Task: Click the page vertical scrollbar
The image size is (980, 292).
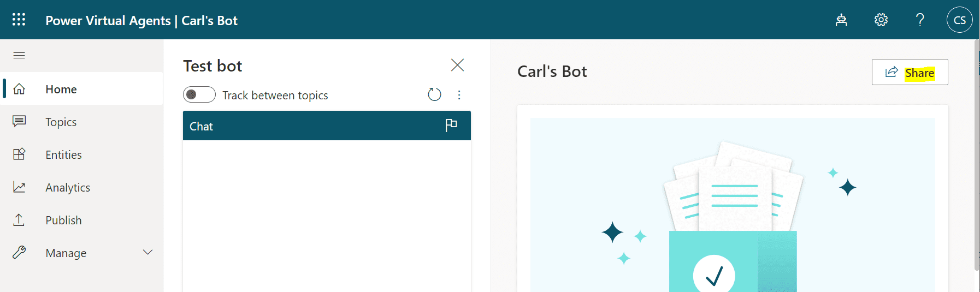Action: pyautogui.click(x=977, y=156)
